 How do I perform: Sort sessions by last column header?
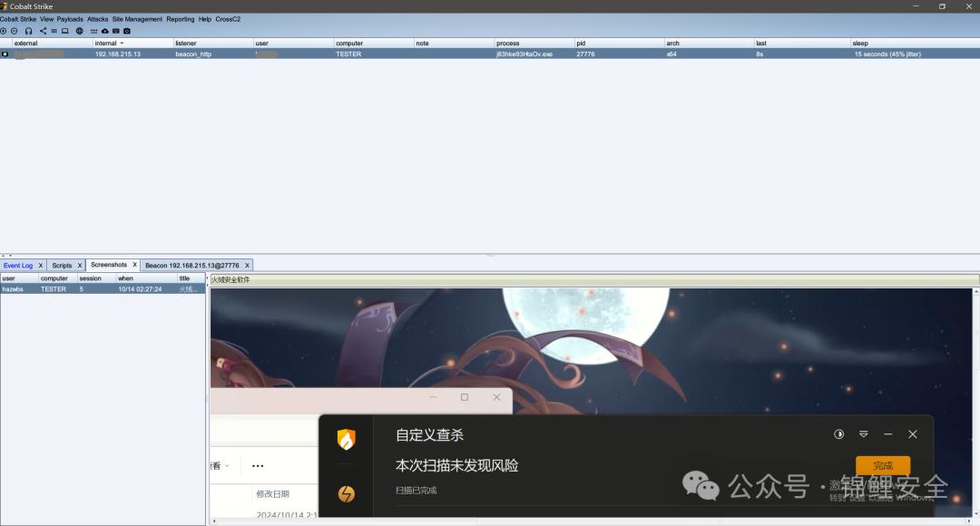pos(802,44)
